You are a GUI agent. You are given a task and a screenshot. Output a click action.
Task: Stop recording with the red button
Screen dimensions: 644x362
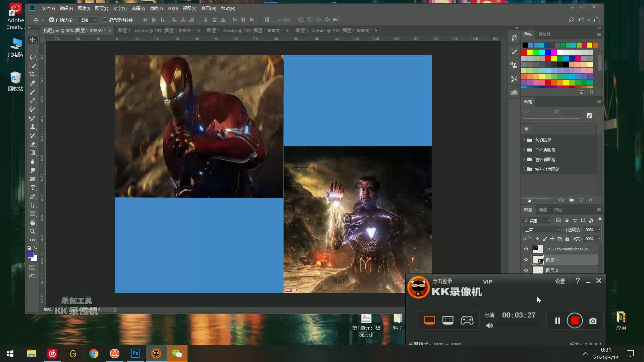tap(575, 321)
